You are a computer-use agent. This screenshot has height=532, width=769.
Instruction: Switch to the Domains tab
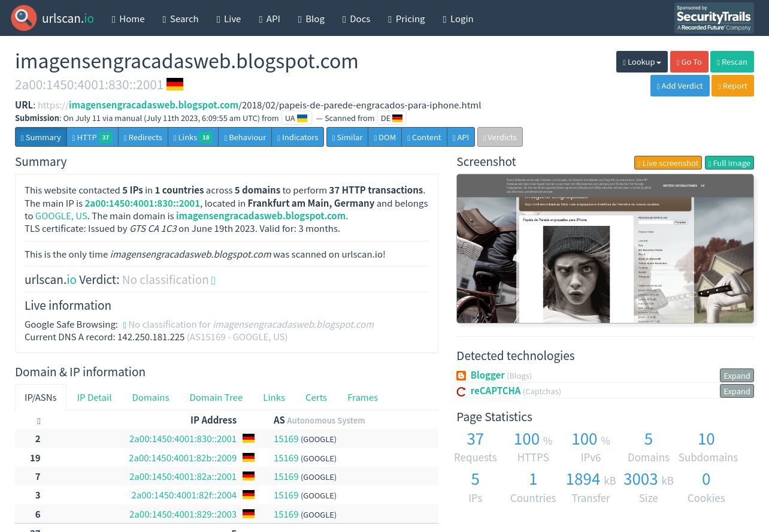click(150, 397)
